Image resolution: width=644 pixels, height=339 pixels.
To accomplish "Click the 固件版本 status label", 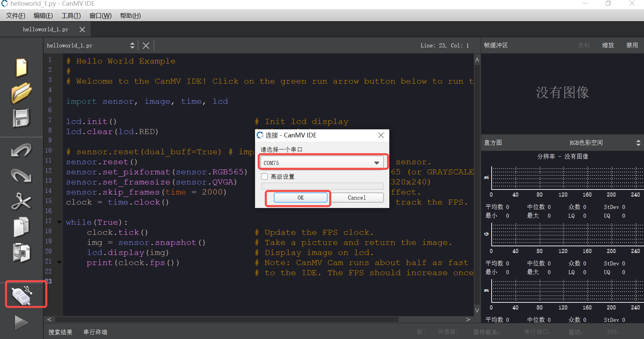I will (486, 332).
